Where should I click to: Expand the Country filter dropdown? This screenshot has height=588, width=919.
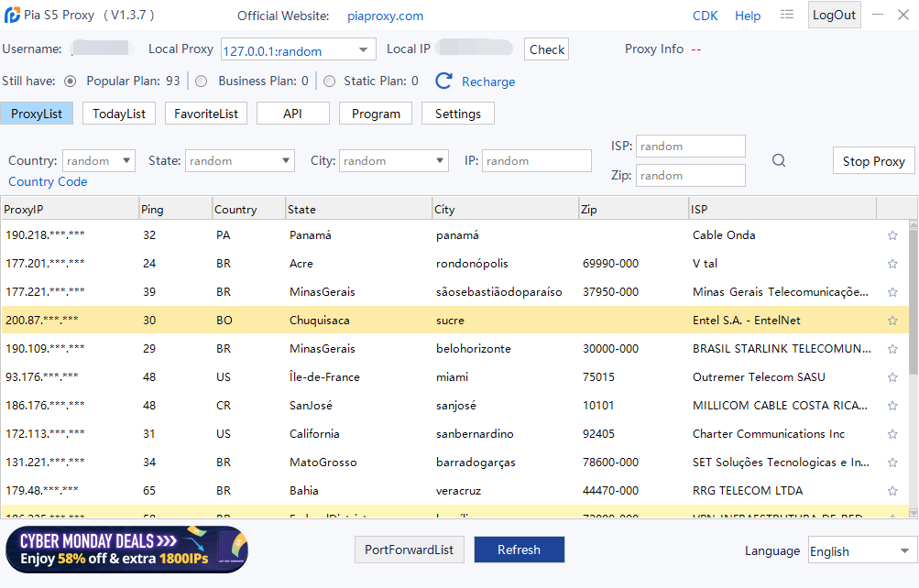coord(126,160)
